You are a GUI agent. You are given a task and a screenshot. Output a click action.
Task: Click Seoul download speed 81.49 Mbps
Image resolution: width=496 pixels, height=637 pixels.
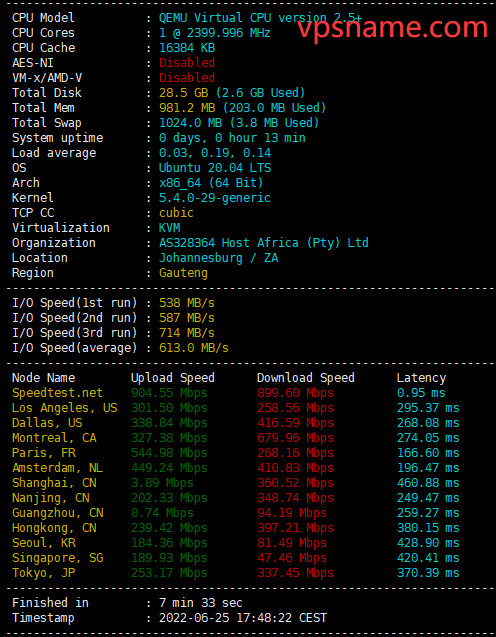[292, 544]
